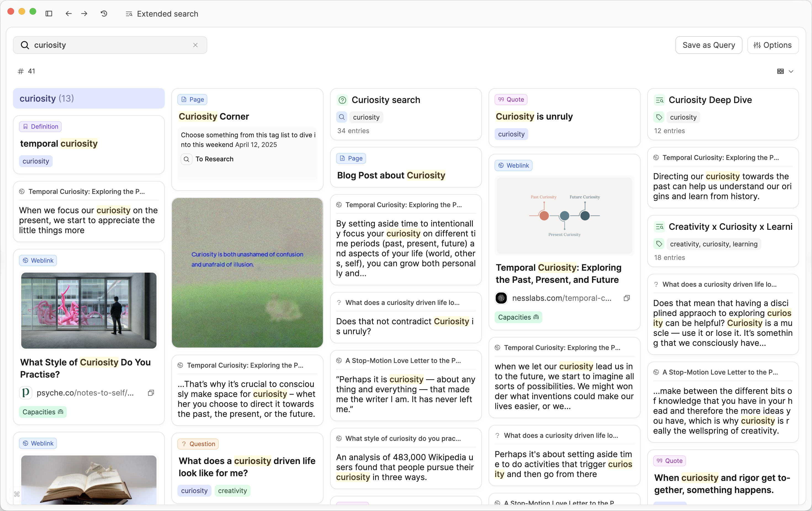Click the copy icon beside nesslabs.com link

[x=627, y=298]
